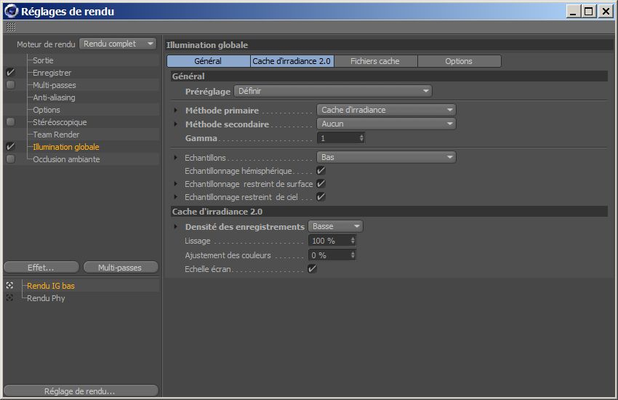Uncheck Echantillonnage hémisphérique
Viewport: 618px width, 400px height.
(321, 170)
